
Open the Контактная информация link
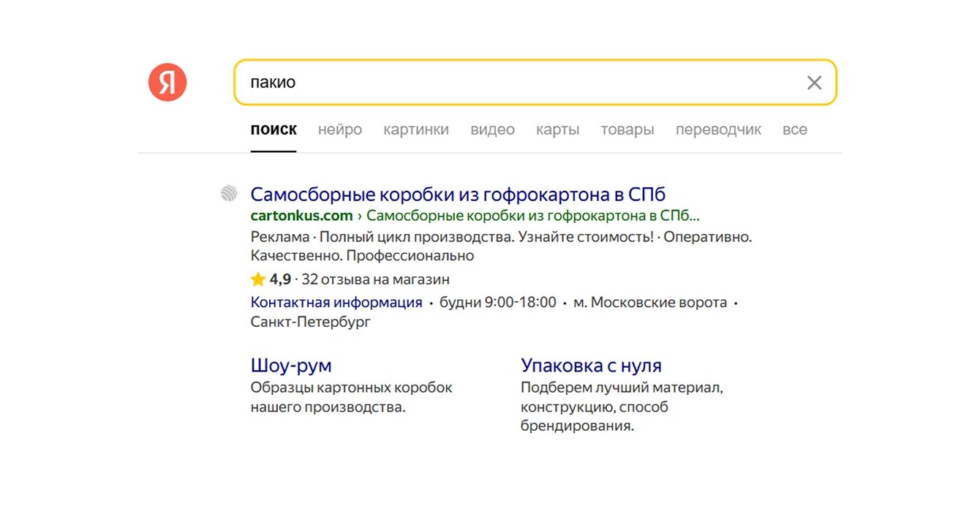pos(336,303)
